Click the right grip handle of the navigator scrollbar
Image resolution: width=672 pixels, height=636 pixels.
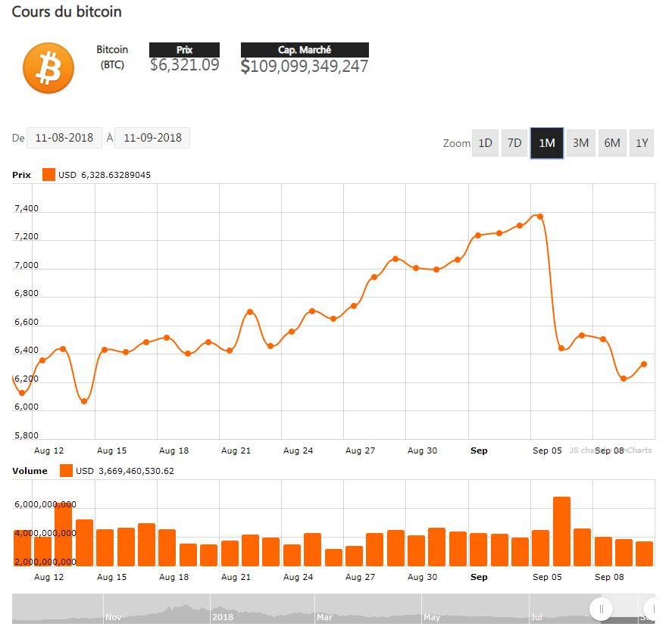pyautogui.click(x=650, y=609)
